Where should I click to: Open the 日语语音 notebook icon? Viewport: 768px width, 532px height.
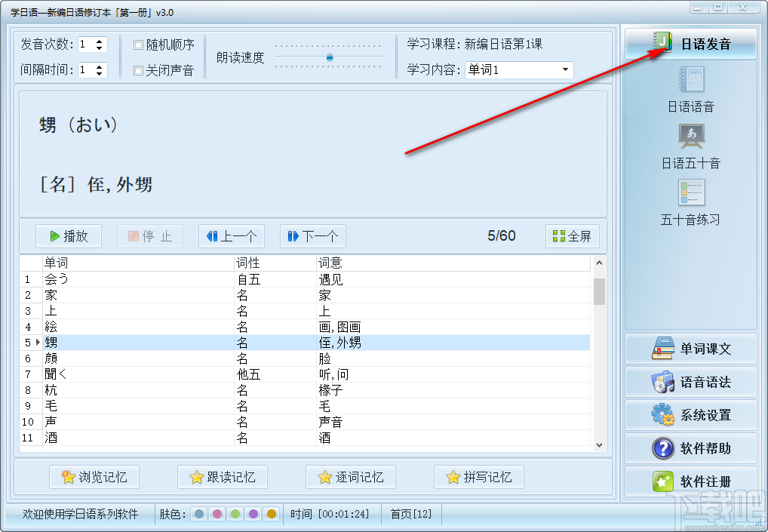pos(691,79)
